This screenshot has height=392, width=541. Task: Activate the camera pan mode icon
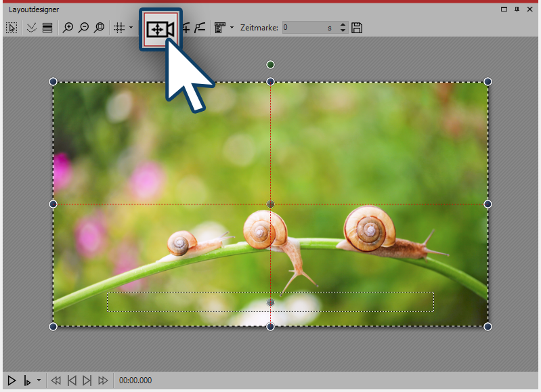tap(160, 29)
